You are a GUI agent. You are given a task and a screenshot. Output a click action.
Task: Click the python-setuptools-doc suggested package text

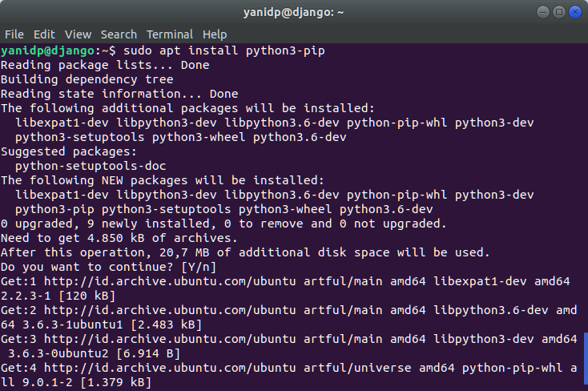(91, 166)
